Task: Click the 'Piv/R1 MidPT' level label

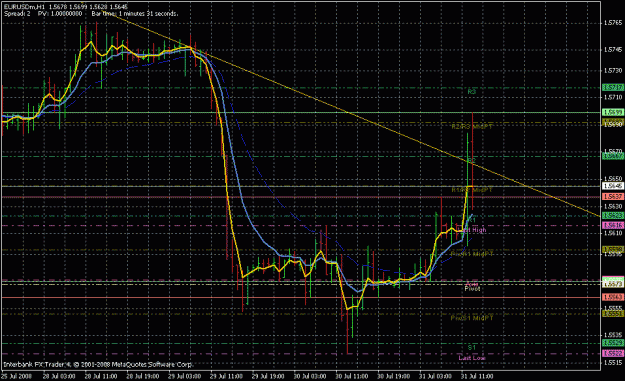Action: pos(472,254)
